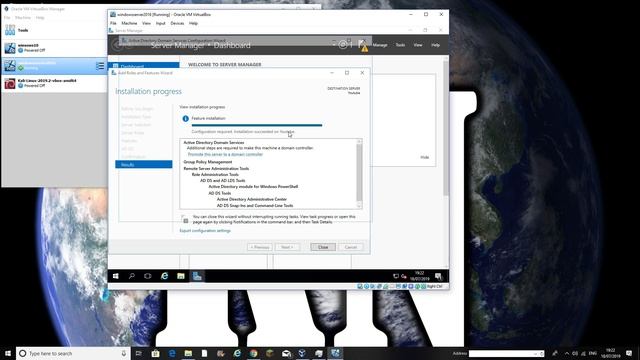Open Task View in the VM taskbar
640x360 pixels.
(x=148, y=276)
